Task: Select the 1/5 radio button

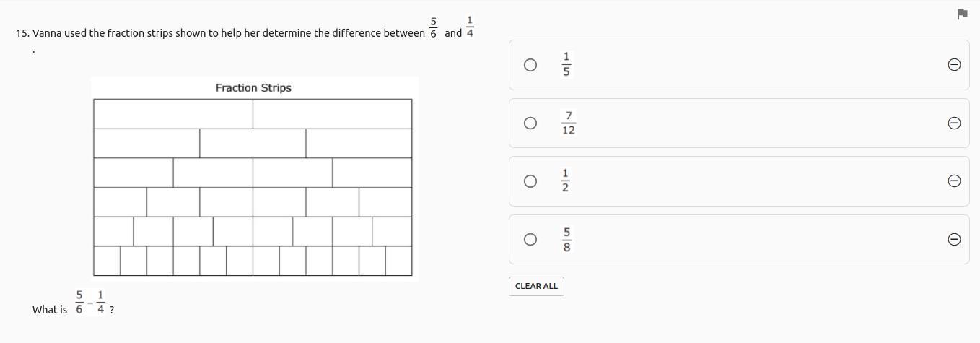Action: pos(530,65)
